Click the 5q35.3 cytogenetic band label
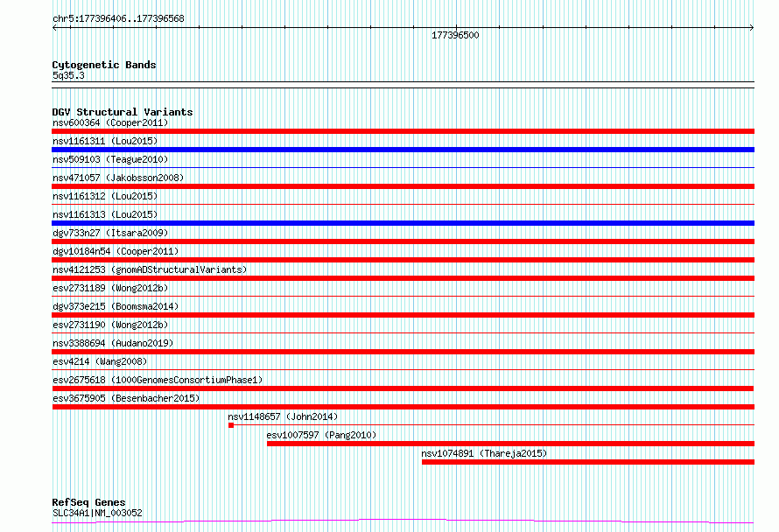The image size is (779, 532). coord(68,75)
